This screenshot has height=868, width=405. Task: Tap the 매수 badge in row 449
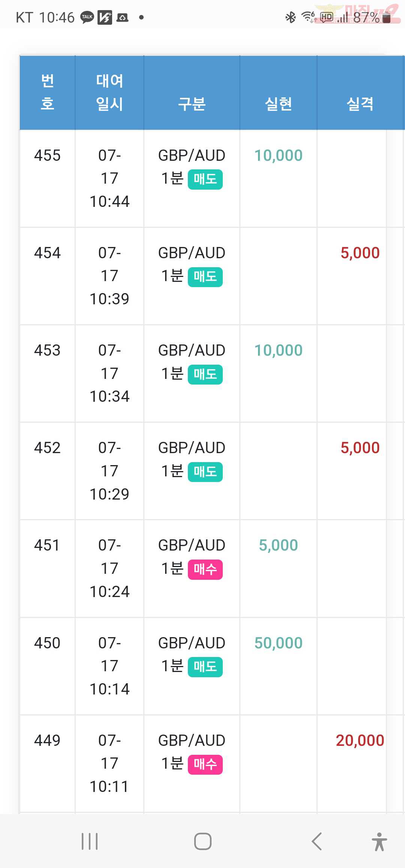(205, 764)
